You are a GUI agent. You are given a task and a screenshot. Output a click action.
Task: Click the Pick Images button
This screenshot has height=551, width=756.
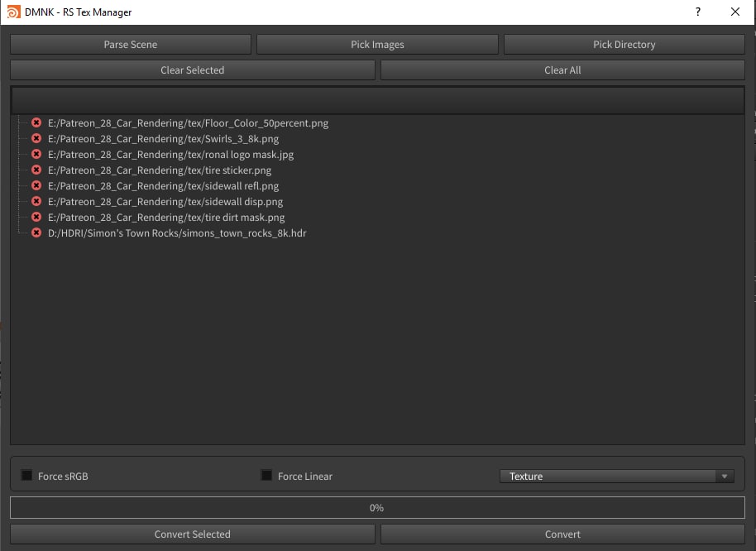[x=377, y=45]
